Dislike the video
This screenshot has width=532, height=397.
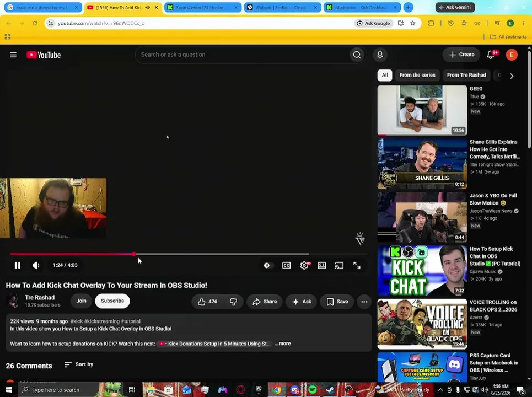coord(233,302)
